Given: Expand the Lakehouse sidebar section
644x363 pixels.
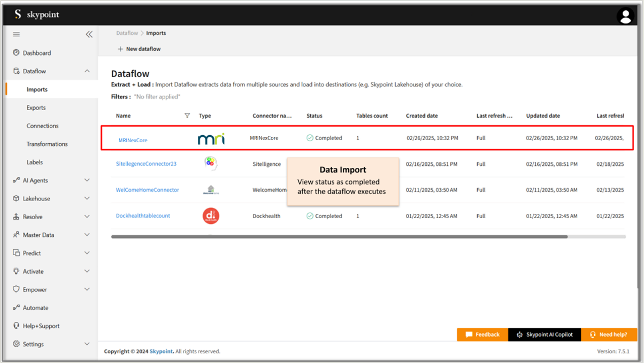Looking at the screenshot, I should [x=87, y=199].
